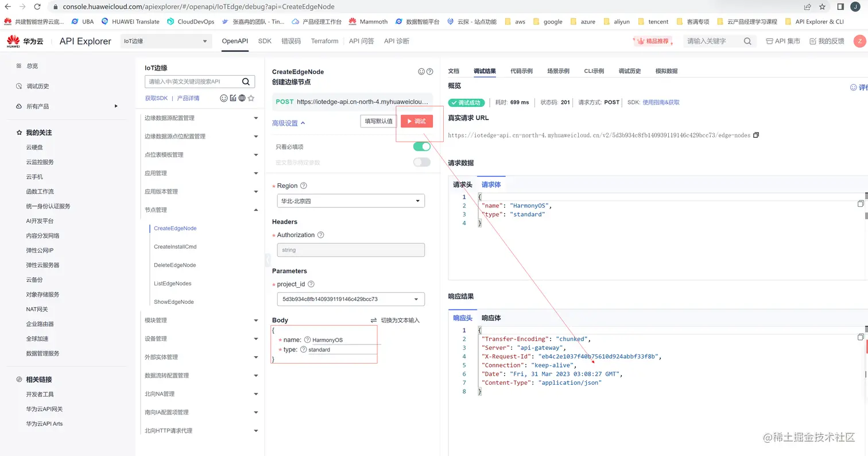Viewport: 868px width, 456px height.
Task: Switch to SDK top tab
Action: point(265,41)
